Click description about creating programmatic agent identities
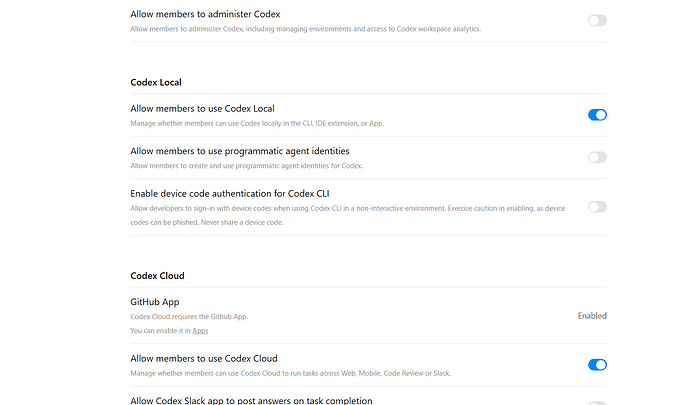The image size is (690, 405). pos(246,166)
